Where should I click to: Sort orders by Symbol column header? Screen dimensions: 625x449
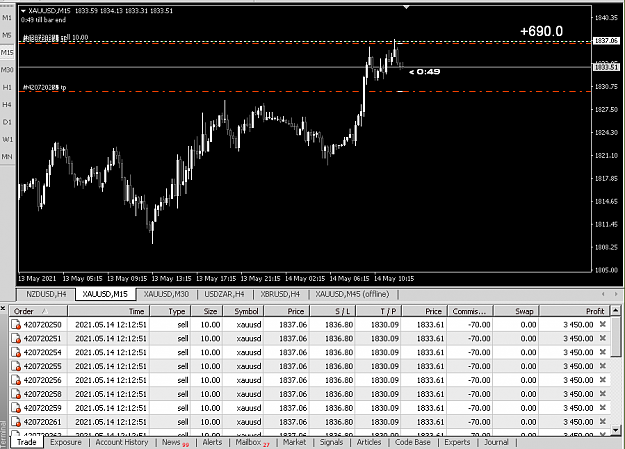click(243, 311)
